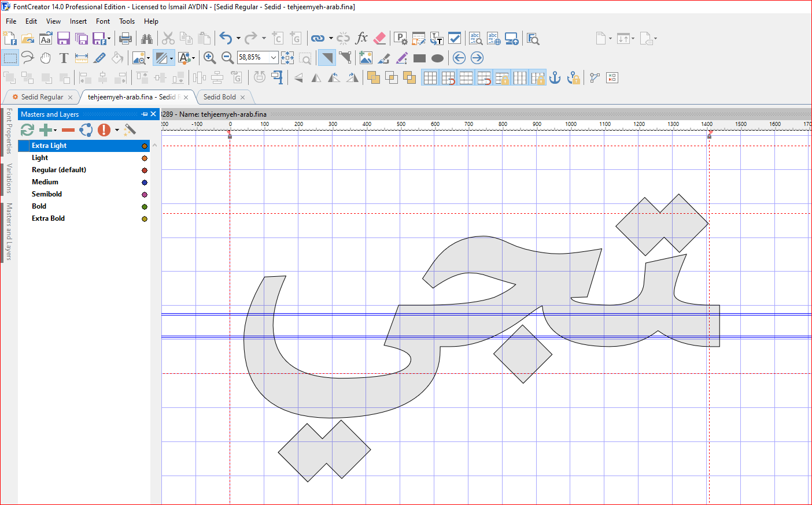
Task: Click the Medium master blue color dot
Action: tap(145, 183)
